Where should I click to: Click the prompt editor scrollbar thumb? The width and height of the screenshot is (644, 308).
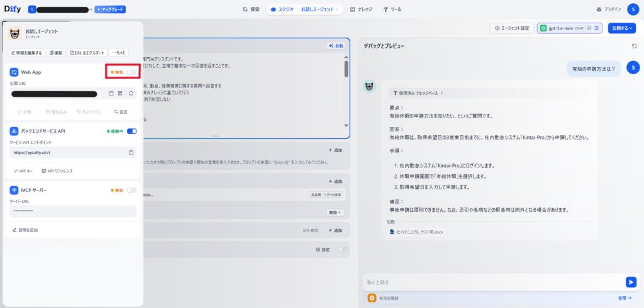[x=347, y=69]
